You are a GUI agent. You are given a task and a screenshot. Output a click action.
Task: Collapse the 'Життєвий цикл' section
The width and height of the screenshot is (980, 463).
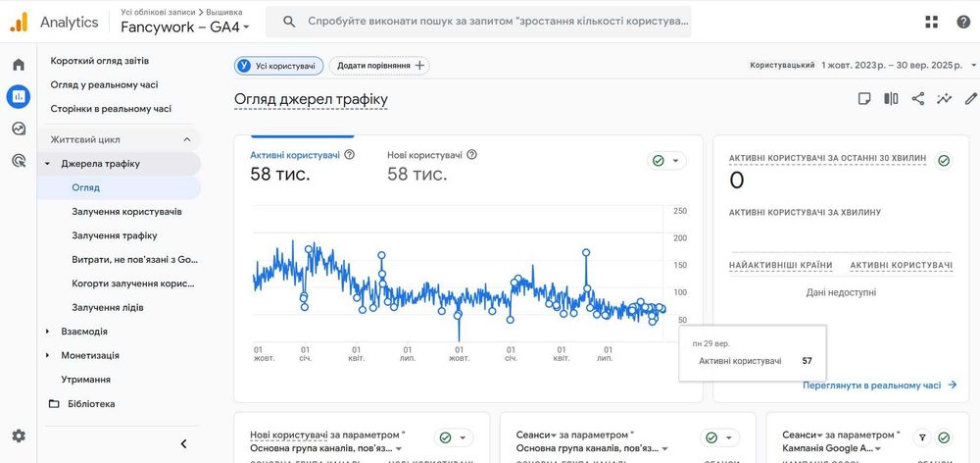[x=186, y=139]
